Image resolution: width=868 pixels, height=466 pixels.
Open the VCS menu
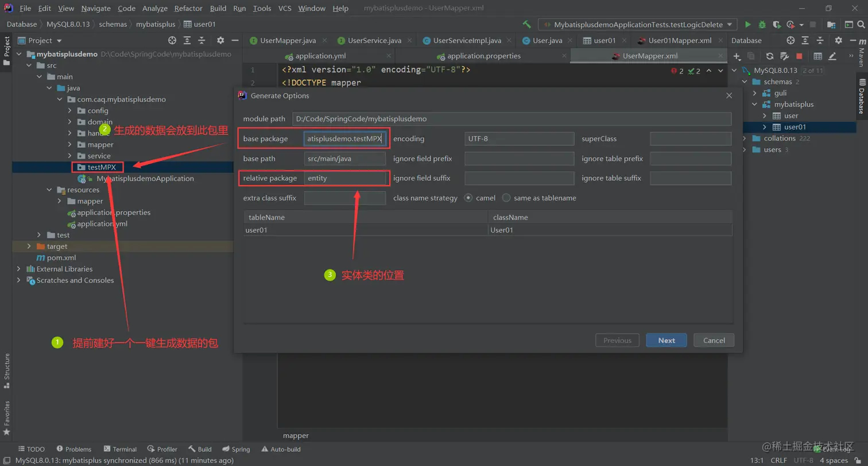tap(285, 8)
